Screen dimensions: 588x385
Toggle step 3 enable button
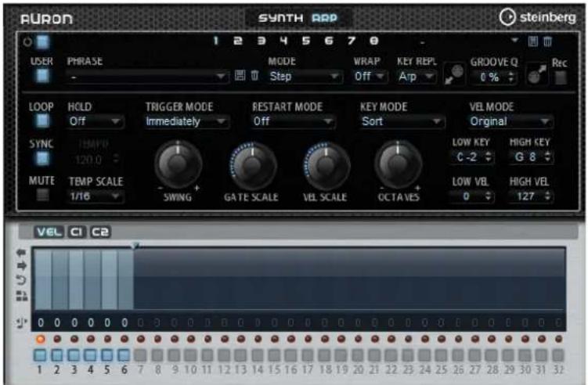coord(74,354)
